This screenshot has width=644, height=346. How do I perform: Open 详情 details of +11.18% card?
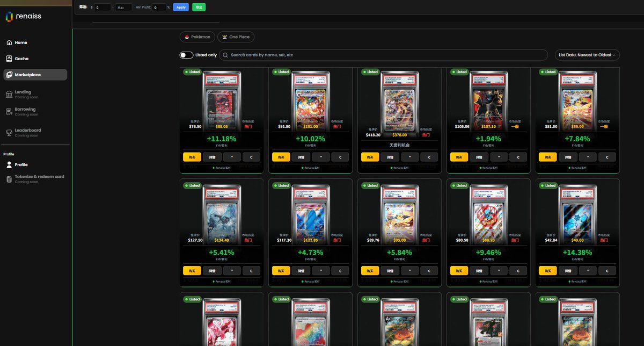click(212, 157)
